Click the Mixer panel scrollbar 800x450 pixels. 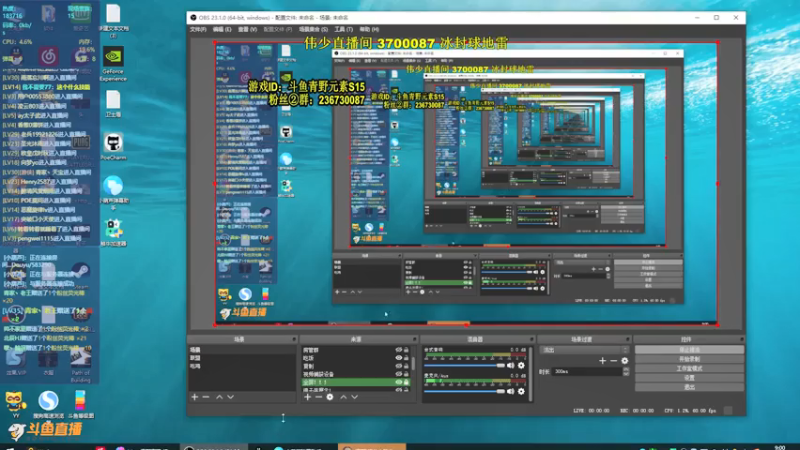click(531, 374)
